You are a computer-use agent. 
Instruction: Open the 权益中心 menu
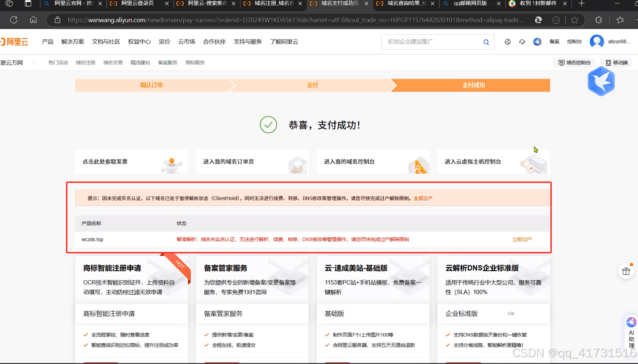coord(139,42)
